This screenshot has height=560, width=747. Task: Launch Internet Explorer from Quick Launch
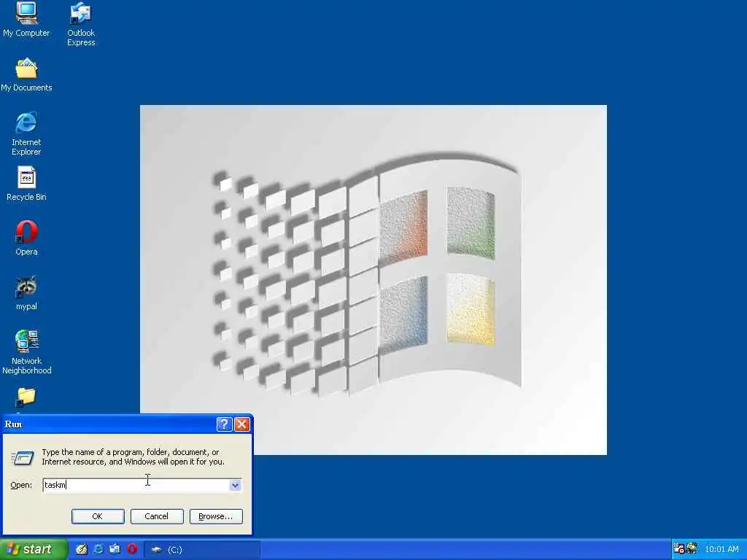click(x=98, y=549)
